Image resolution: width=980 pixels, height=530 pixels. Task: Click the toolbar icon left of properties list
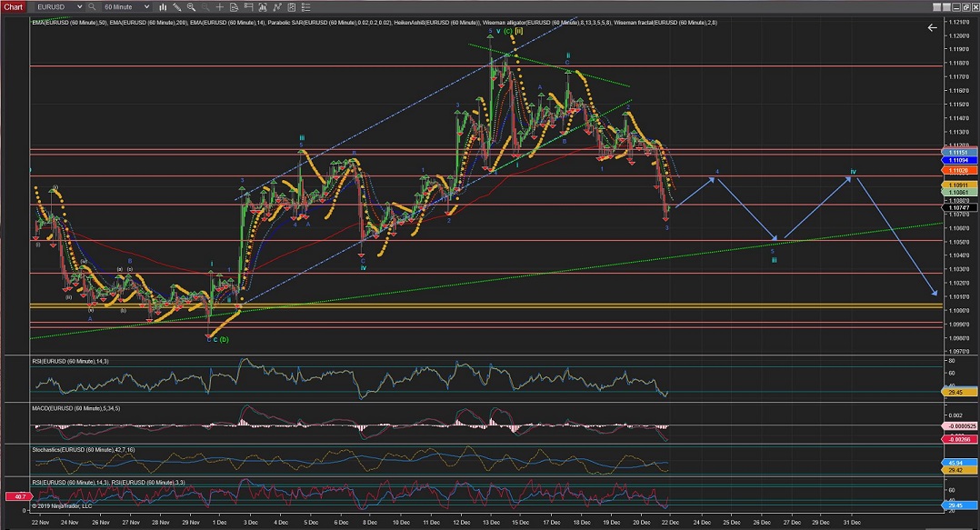tap(290, 7)
